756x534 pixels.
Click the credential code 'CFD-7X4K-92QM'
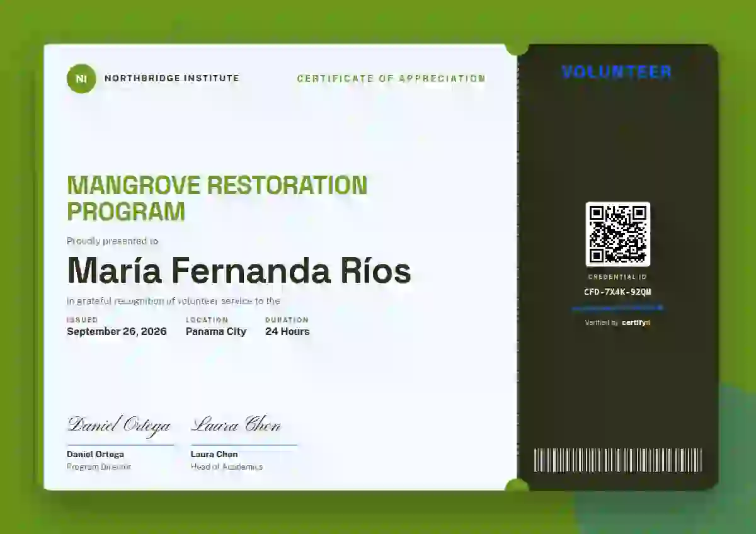click(x=617, y=292)
